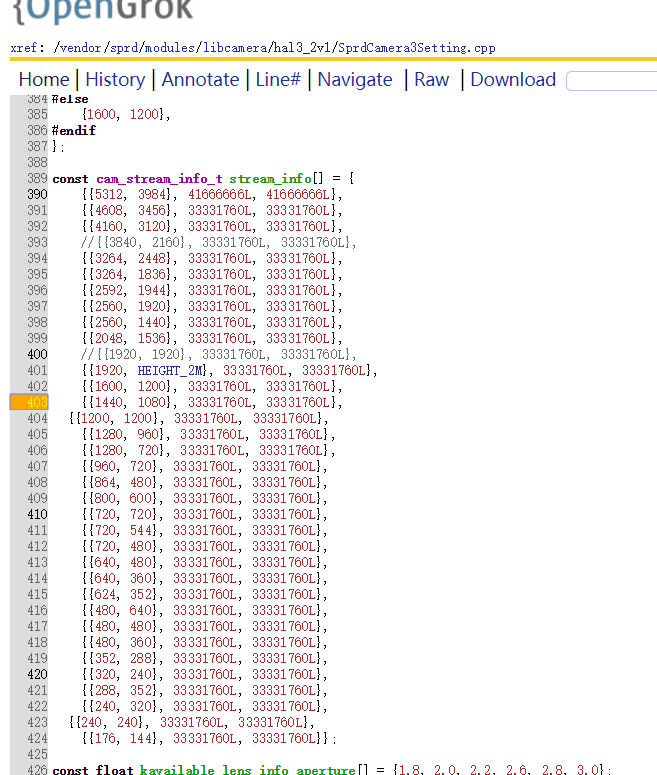Open the modules path segment
Image resolution: width=657 pixels, height=775 pixels.
(x=170, y=48)
